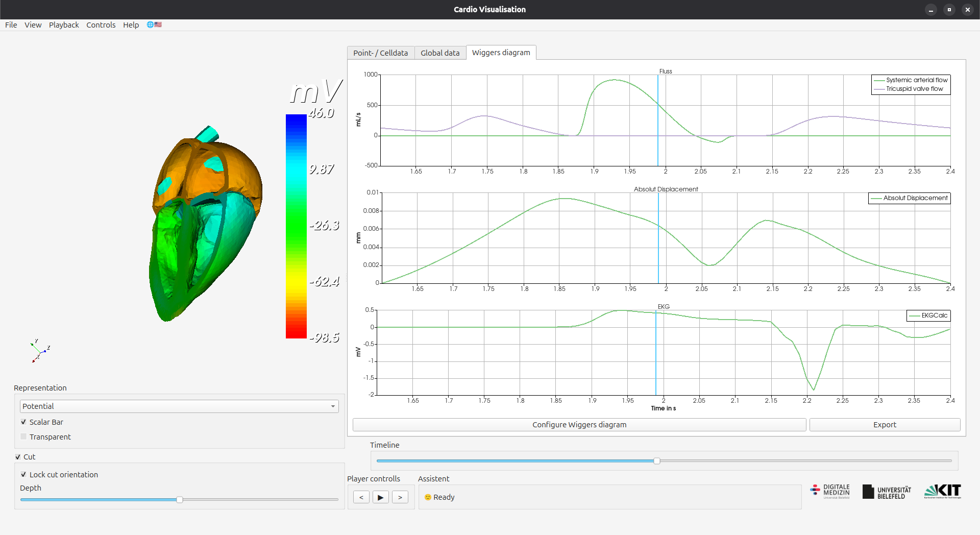
Task: Open the Playback menu
Action: pos(64,25)
